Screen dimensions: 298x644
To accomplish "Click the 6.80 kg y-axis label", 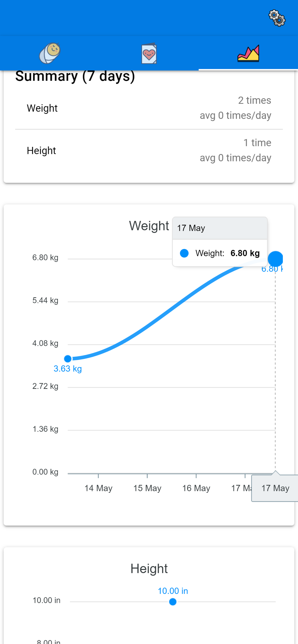I will 45,258.
